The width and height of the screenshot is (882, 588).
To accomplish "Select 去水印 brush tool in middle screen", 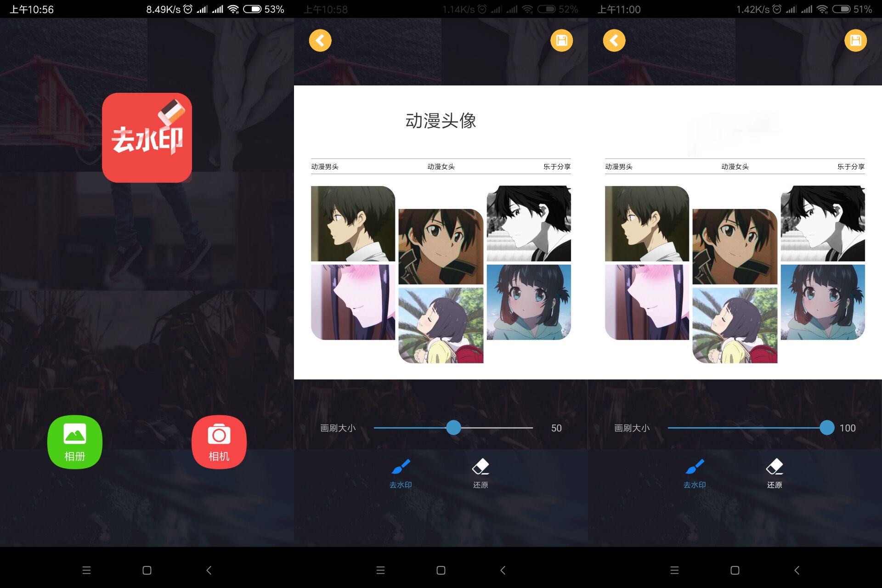I will click(x=401, y=474).
